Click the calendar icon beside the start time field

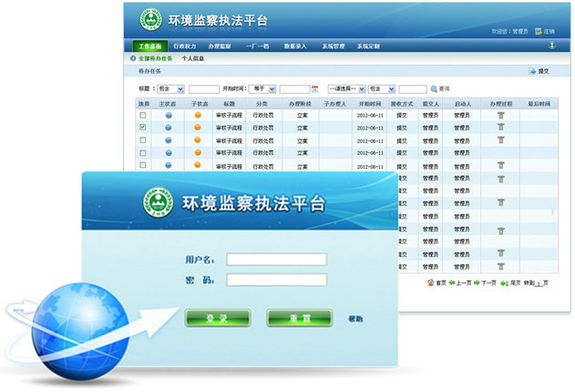coord(315,89)
